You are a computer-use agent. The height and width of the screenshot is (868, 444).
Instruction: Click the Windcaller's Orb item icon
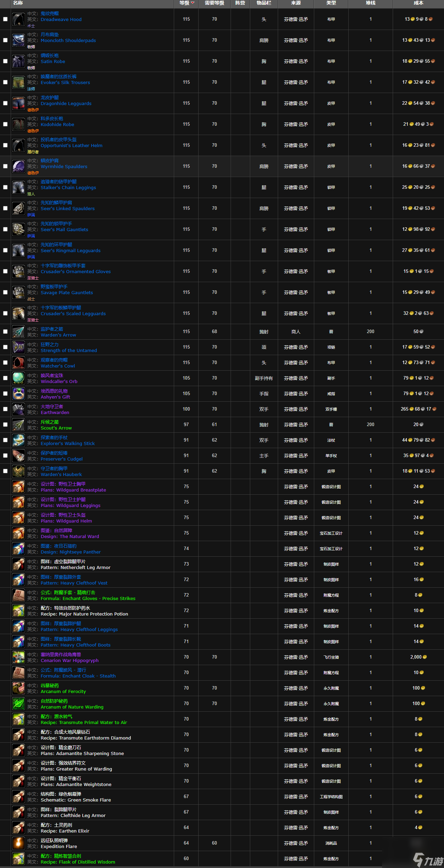[19, 378]
